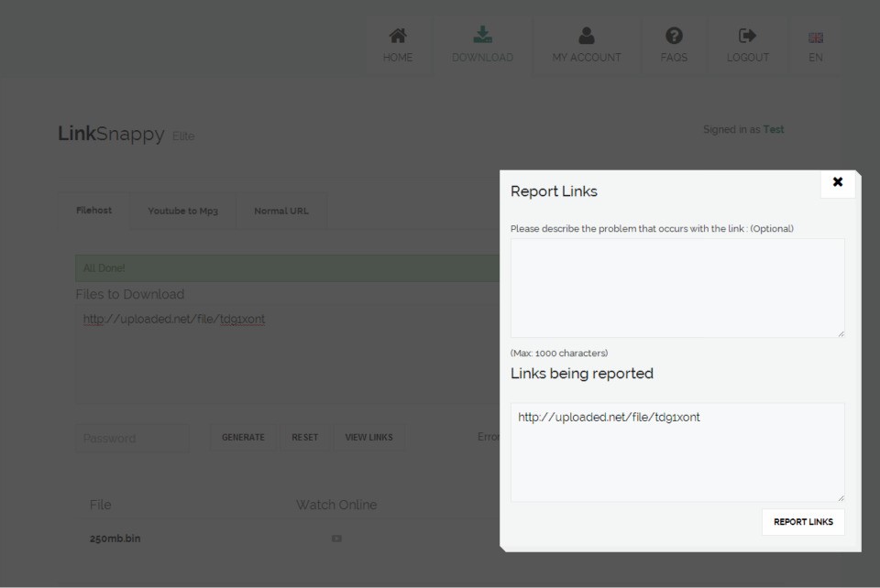Switch to the Filehost tab
The image size is (880, 588).
(x=93, y=211)
